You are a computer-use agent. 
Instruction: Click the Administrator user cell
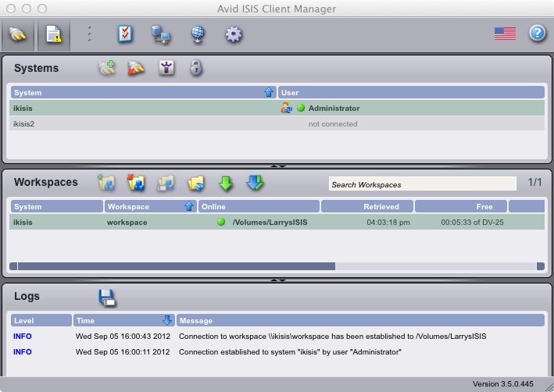(x=334, y=109)
